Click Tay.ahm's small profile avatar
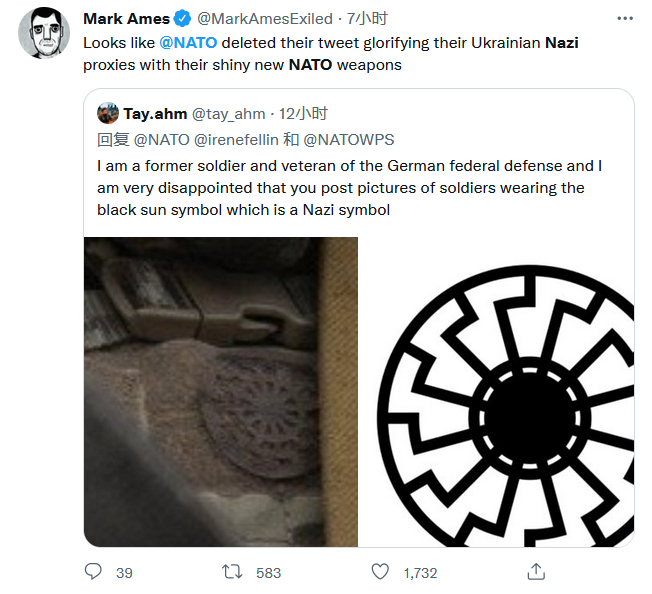This screenshot has height=594, width=652. [108, 113]
